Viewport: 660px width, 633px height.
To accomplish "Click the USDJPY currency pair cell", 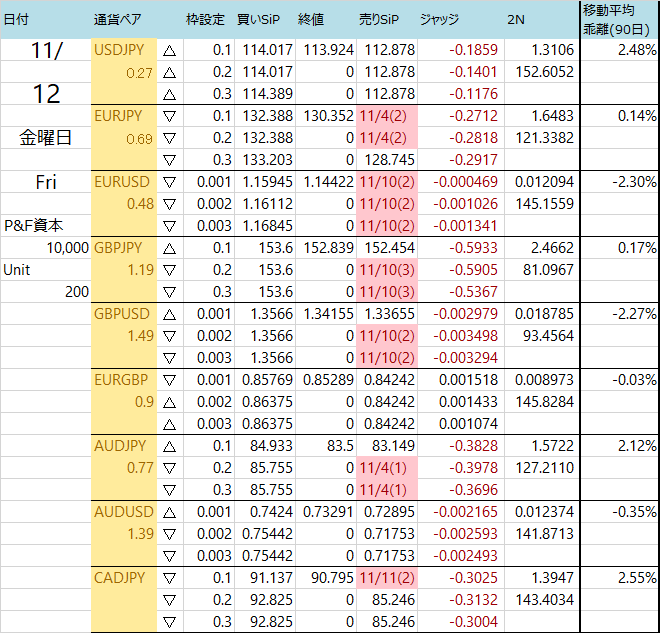I will pos(119,50).
